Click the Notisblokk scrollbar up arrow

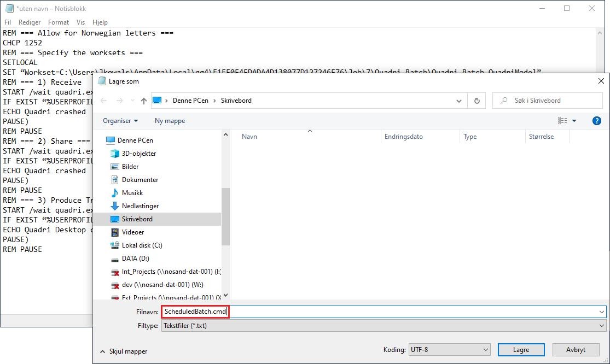(600, 33)
